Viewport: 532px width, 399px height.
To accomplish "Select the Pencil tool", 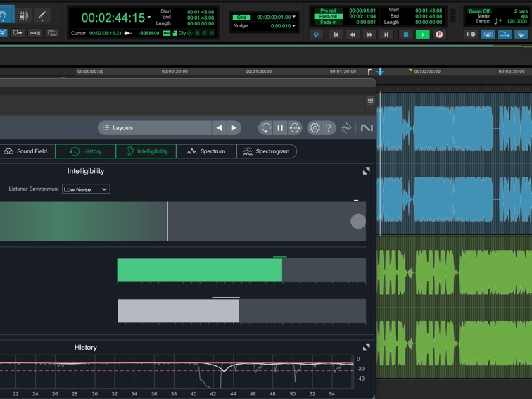I will pos(42,15).
